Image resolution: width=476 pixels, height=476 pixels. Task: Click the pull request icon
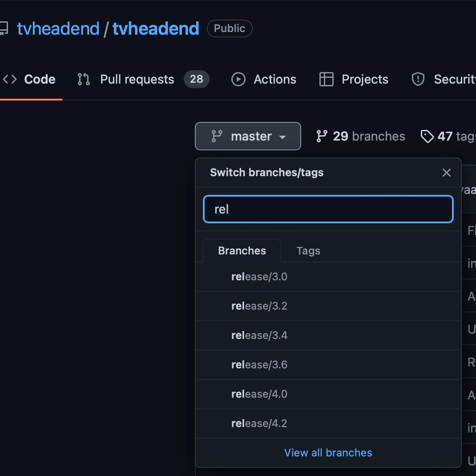click(84, 79)
